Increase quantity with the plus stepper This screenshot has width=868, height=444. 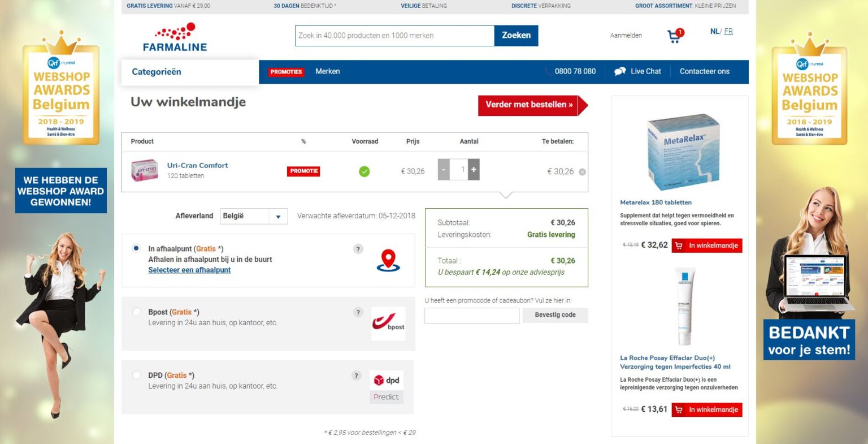474,169
